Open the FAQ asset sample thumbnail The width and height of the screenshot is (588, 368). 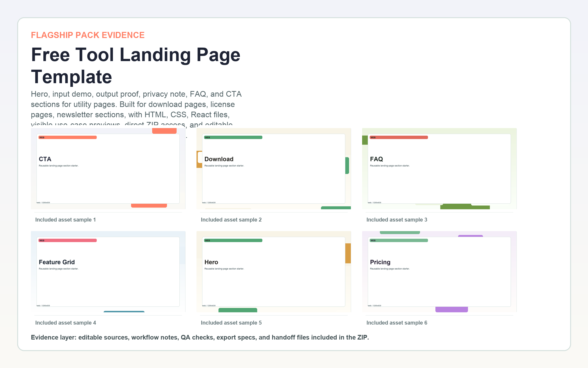click(439, 169)
